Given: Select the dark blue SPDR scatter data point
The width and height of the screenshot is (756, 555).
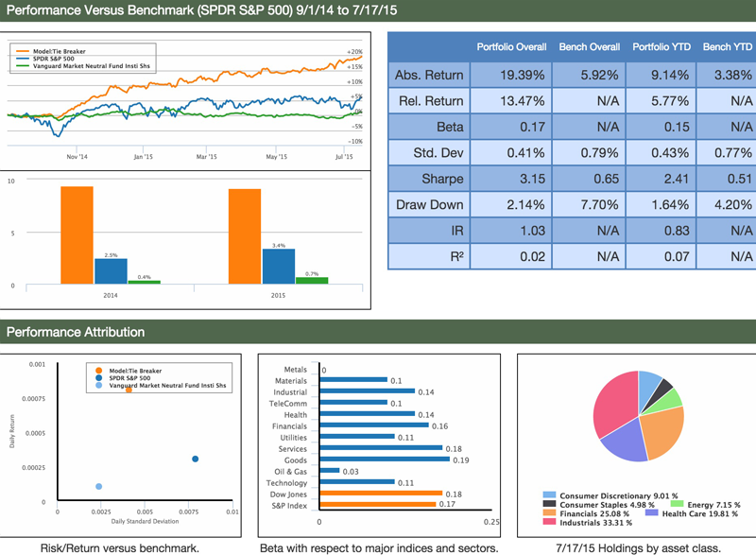Looking at the screenshot, I should (x=196, y=460).
